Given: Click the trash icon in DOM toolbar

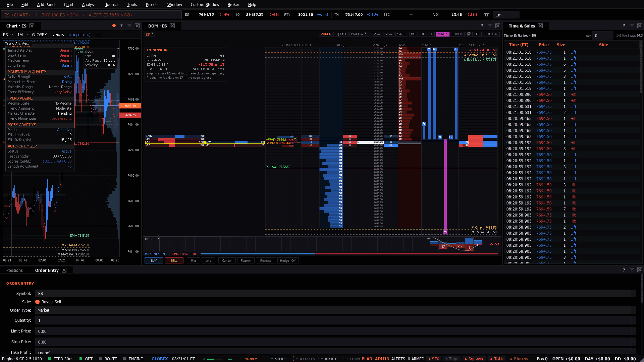Looking at the screenshot, I should [469, 34].
